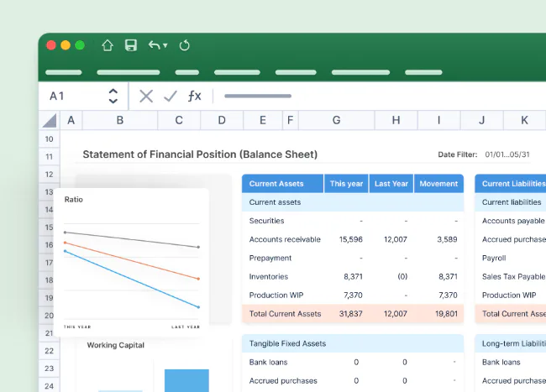The height and width of the screenshot is (392, 546).
Task: Open the first ribbon tab placeholder
Action: 63,72
